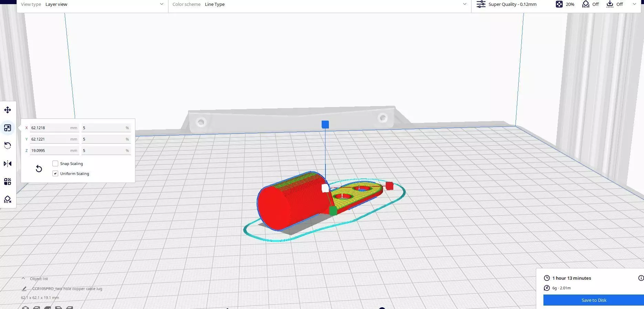Select CCR105PRO cable lug in object list
Image resolution: width=644 pixels, height=309 pixels.
pos(67,289)
